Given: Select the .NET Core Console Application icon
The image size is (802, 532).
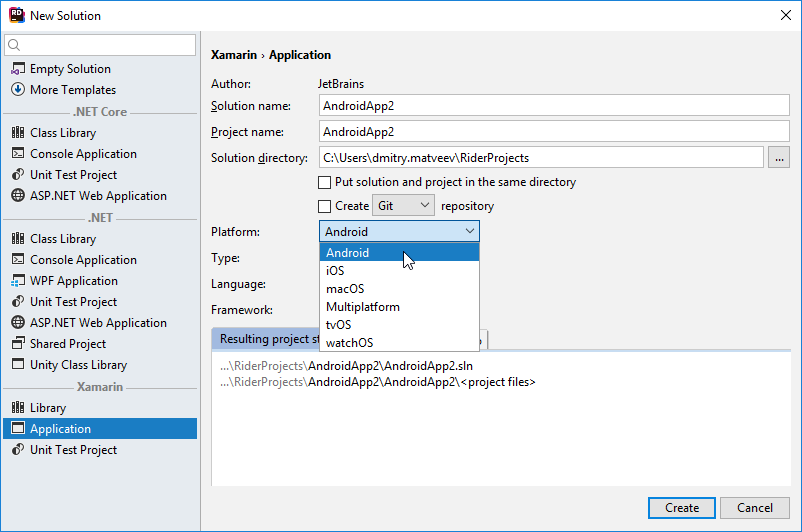Looking at the screenshot, I should point(17,154).
